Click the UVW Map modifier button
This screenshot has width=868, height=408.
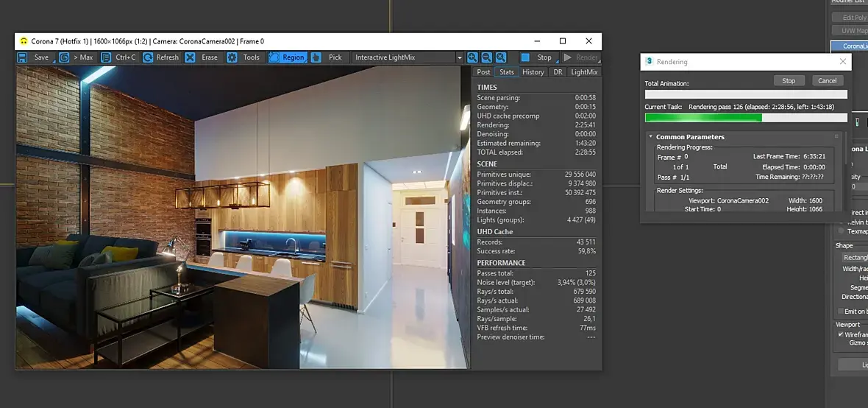(851, 31)
